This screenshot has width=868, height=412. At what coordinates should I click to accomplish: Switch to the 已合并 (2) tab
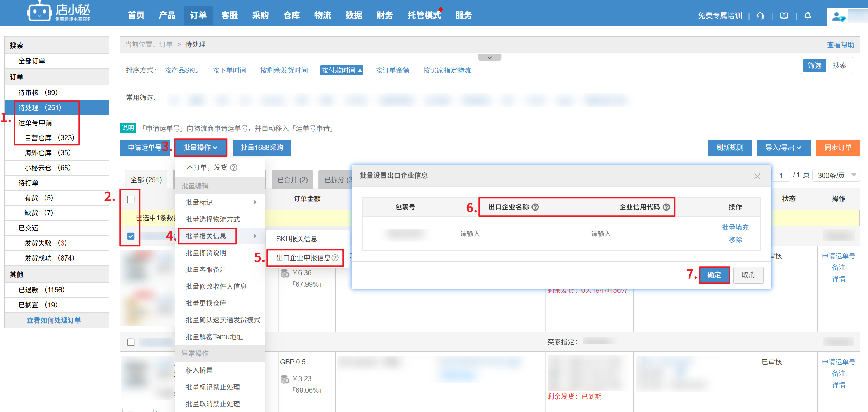pos(292,179)
